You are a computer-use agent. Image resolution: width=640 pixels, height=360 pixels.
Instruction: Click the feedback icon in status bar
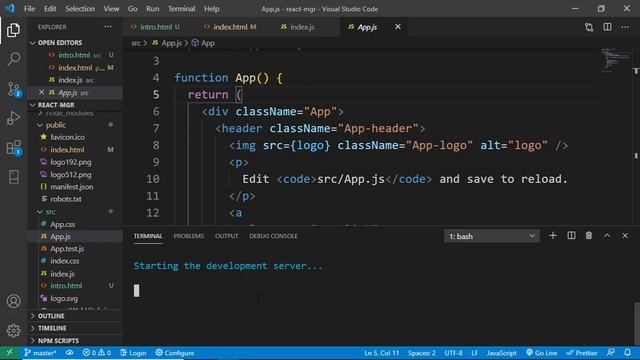click(x=611, y=353)
